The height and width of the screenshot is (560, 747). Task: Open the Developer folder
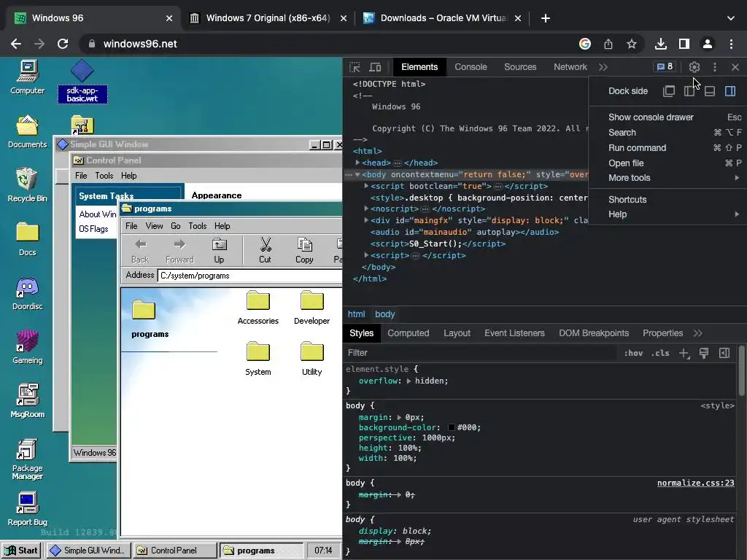point(311,308)
